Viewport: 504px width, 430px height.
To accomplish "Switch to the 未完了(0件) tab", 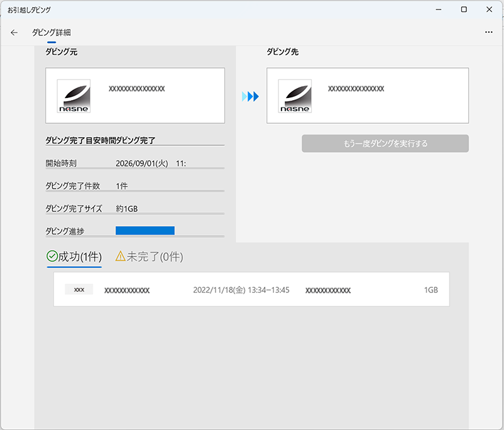I will pos(149,257).
